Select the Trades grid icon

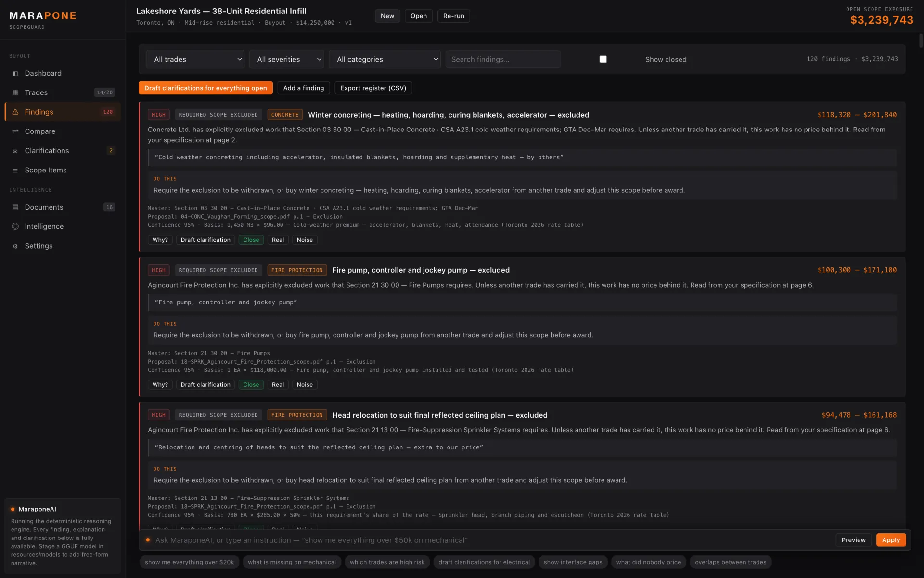(15, 92)
